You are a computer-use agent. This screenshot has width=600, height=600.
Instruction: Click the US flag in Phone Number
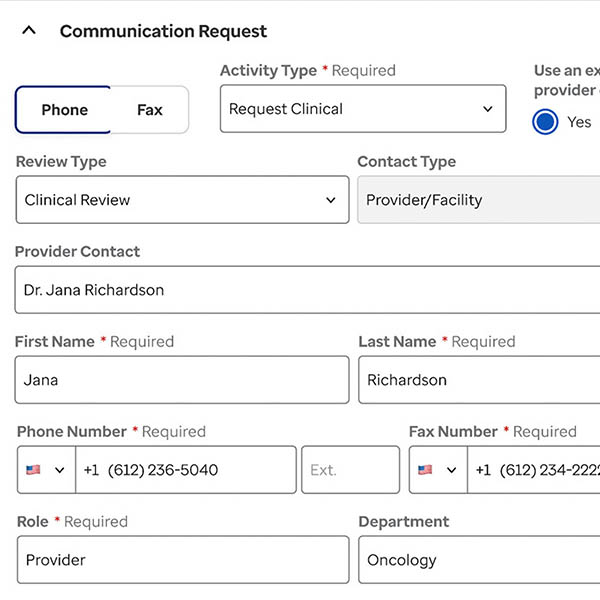33,470
